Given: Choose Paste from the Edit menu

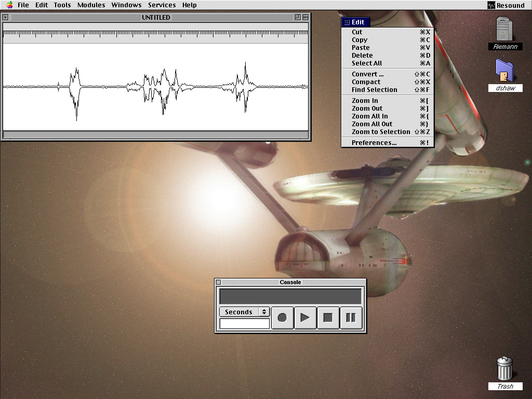Looking at the screenshot, I should coord(388,47).
